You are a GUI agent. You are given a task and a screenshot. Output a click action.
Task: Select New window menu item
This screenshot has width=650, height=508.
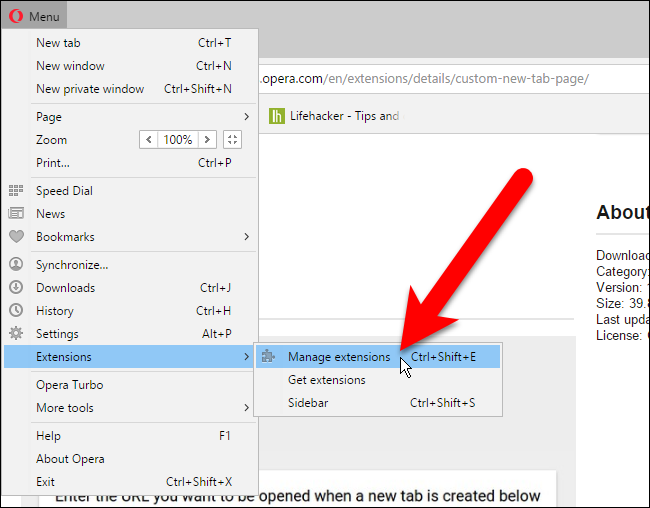click(x=133, y=66)
